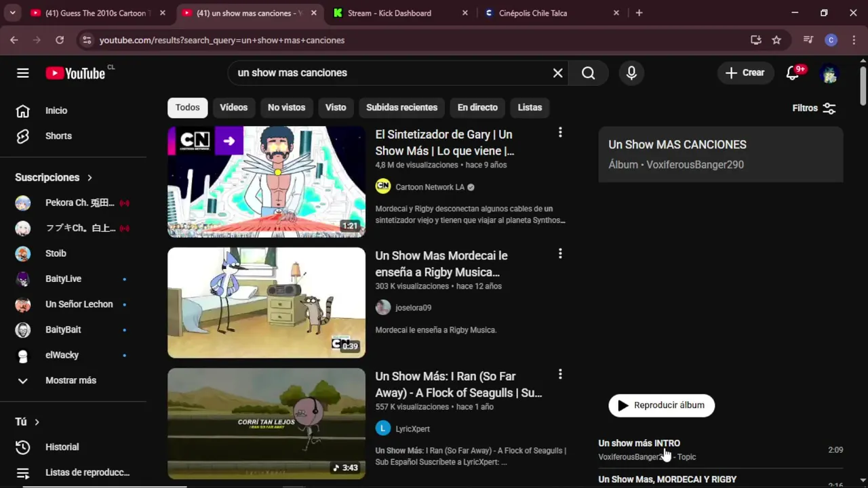
Task: Select the No vistos filter chip
Action: point(286,107)
